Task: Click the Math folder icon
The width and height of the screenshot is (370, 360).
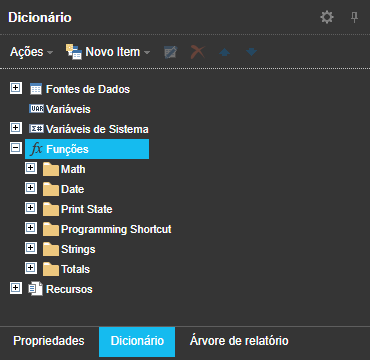Action: pyautogui.click(x=51, y=169)
